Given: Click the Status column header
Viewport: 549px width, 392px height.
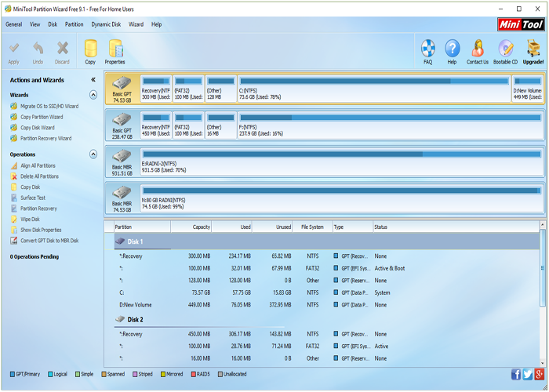Looking at the screenshot, I should [x=456, y=227].
